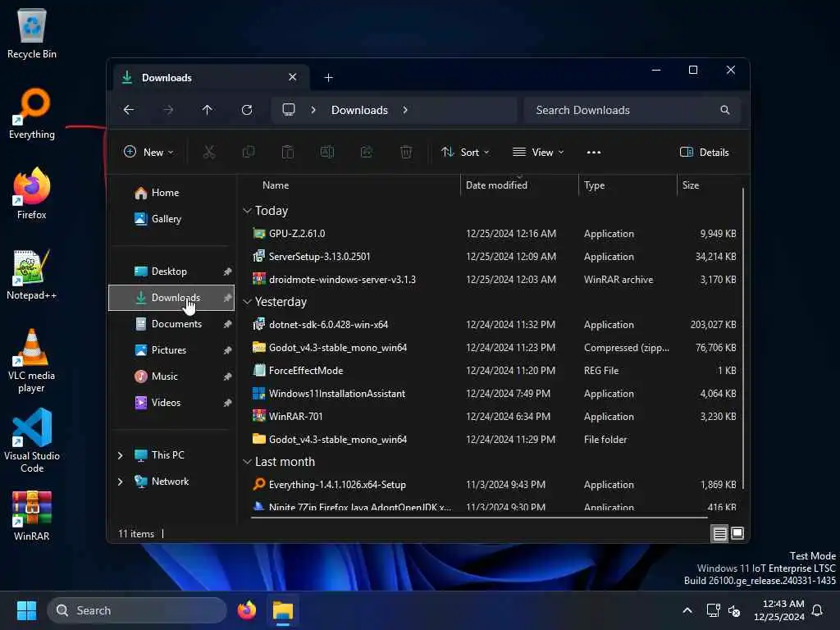Click the Search Downloads field
The height and width of the screenshot is (630, 840).
pyautogui.click(x=632, y=110)
